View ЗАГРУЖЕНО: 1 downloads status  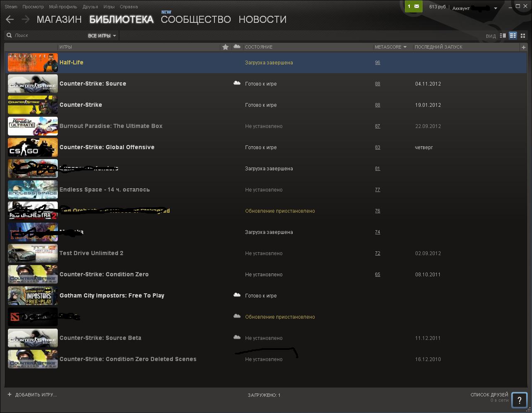pyautogui.click(x=264, y=395)
